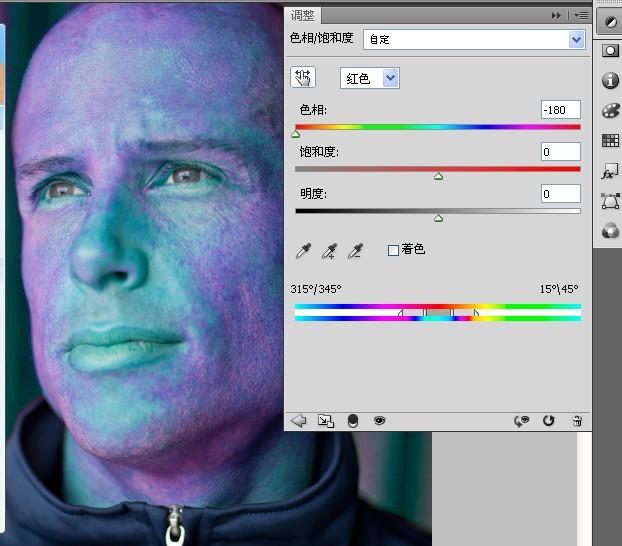Delete this adjustment layer trash icon
This screenshot has width=622, height=546.
pos(577,421)
